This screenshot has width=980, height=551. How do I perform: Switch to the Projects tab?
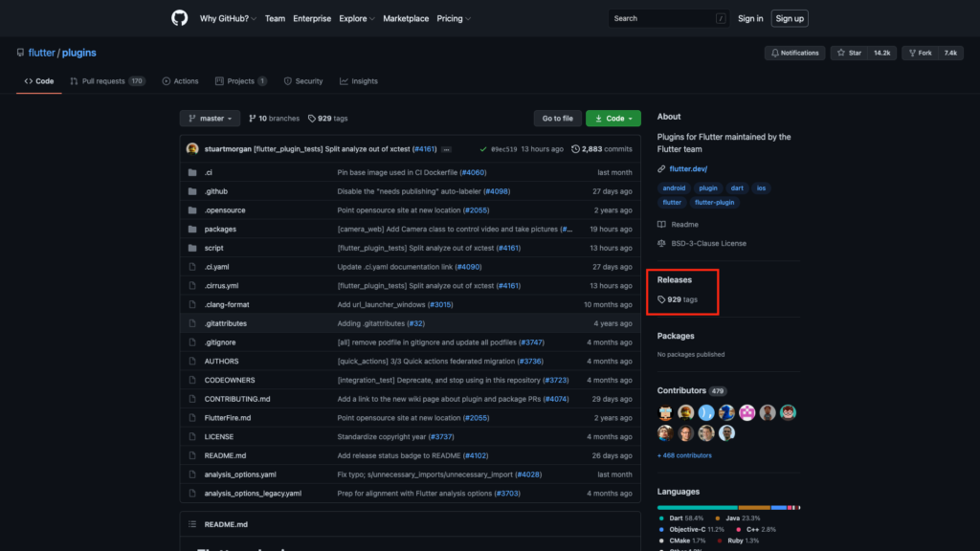point(240,81)
